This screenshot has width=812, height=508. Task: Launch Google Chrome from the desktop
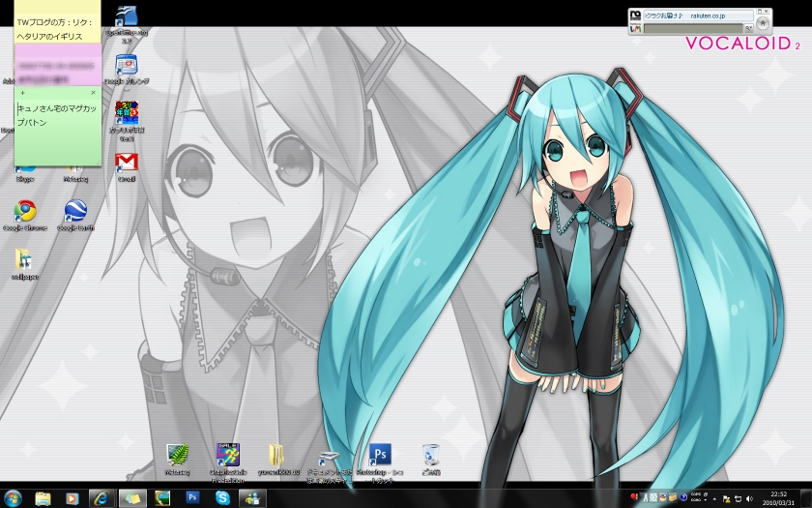(x=25, y=215)
